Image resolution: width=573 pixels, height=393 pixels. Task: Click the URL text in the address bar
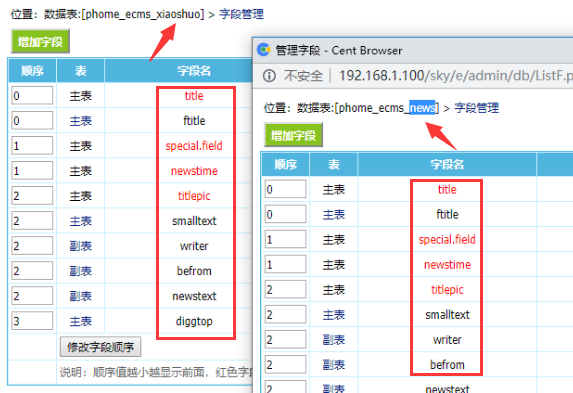pyautogui.click(x=455, y=76)
